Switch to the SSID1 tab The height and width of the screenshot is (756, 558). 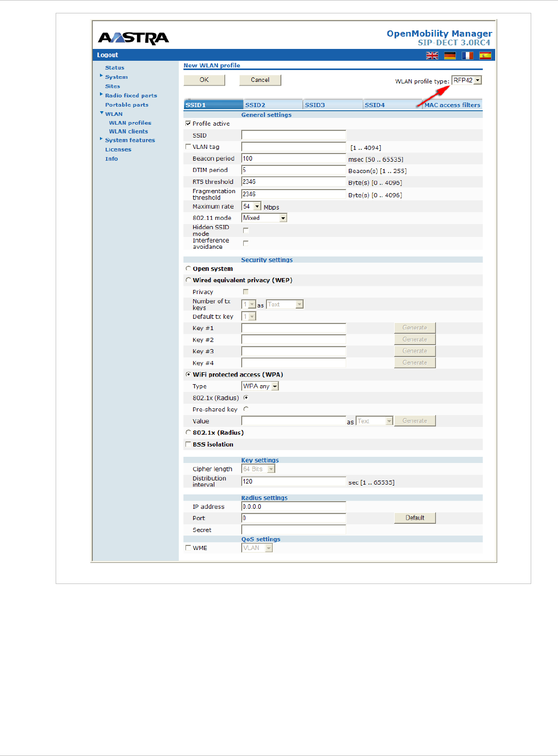tap(213, 105)
